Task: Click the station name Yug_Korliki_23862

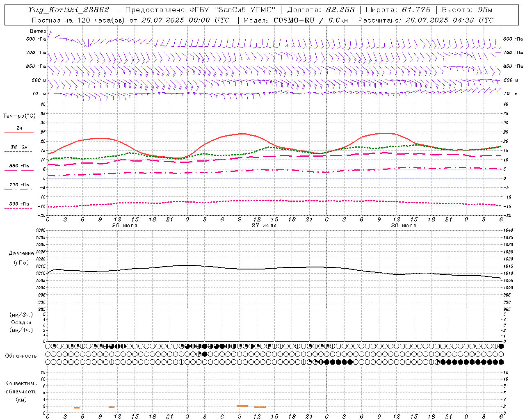Action: (x=69, y=10)
